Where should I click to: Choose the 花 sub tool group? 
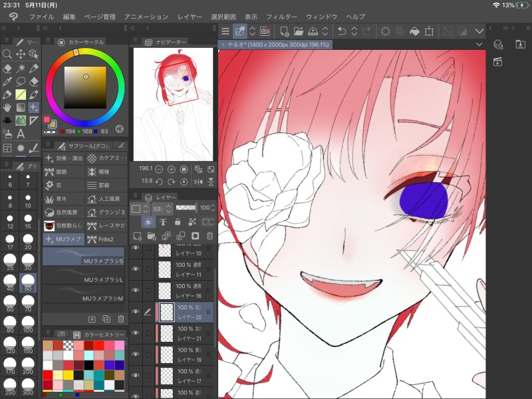tap(64, 186)
